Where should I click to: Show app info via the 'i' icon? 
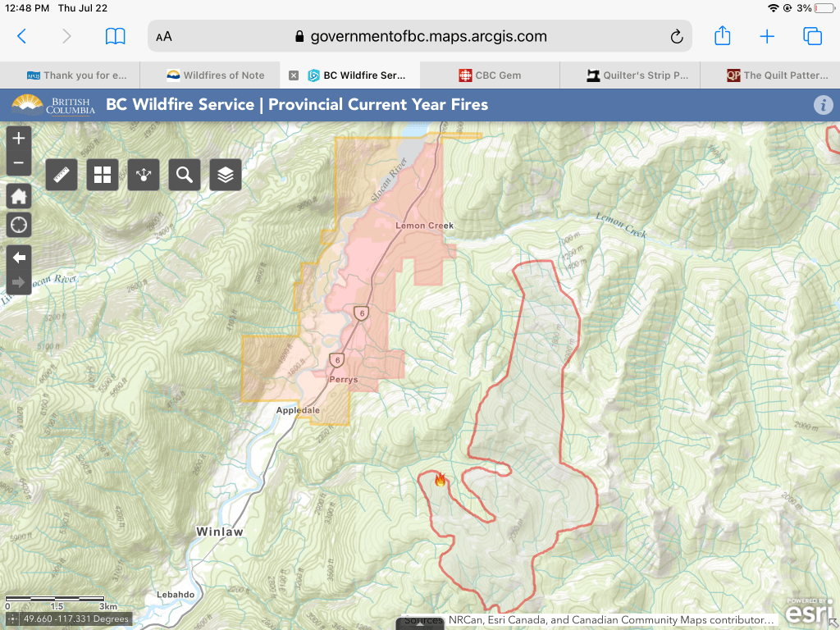(x=823, y=105)
